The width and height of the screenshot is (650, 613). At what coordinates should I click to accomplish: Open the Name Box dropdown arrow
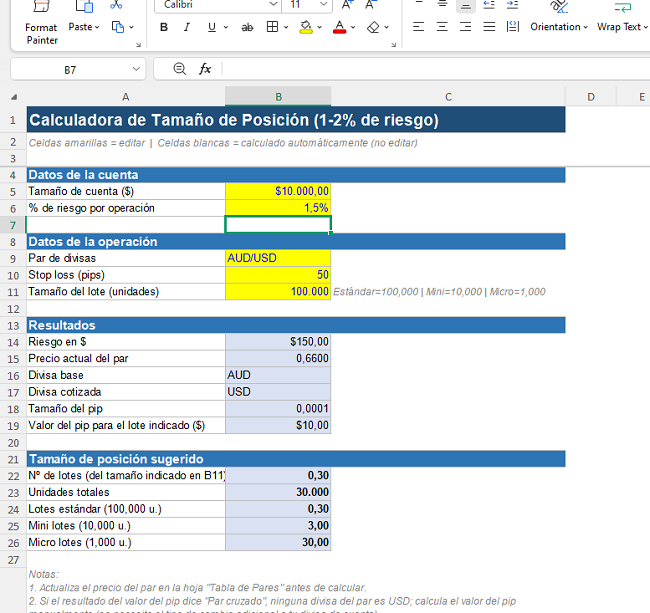[136, 69]
